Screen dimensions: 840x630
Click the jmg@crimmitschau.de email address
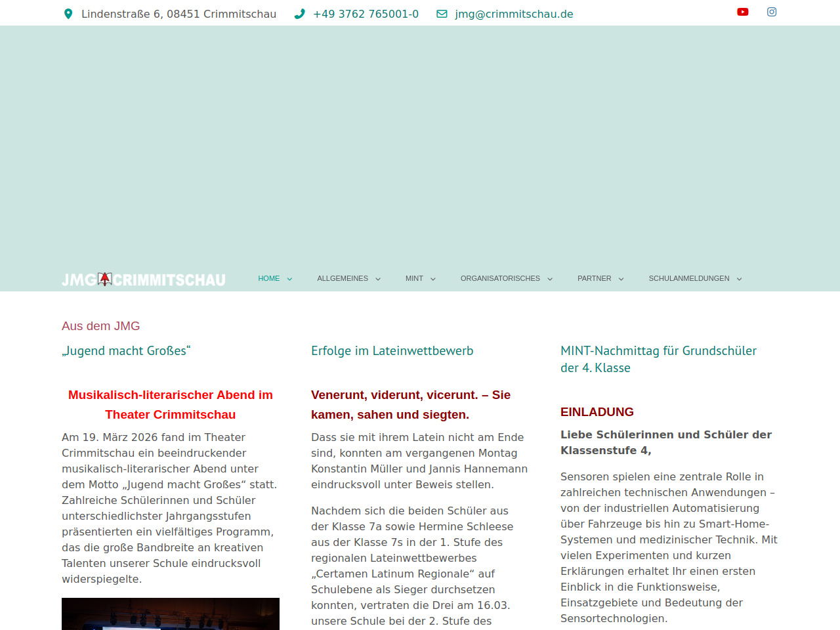514,14
